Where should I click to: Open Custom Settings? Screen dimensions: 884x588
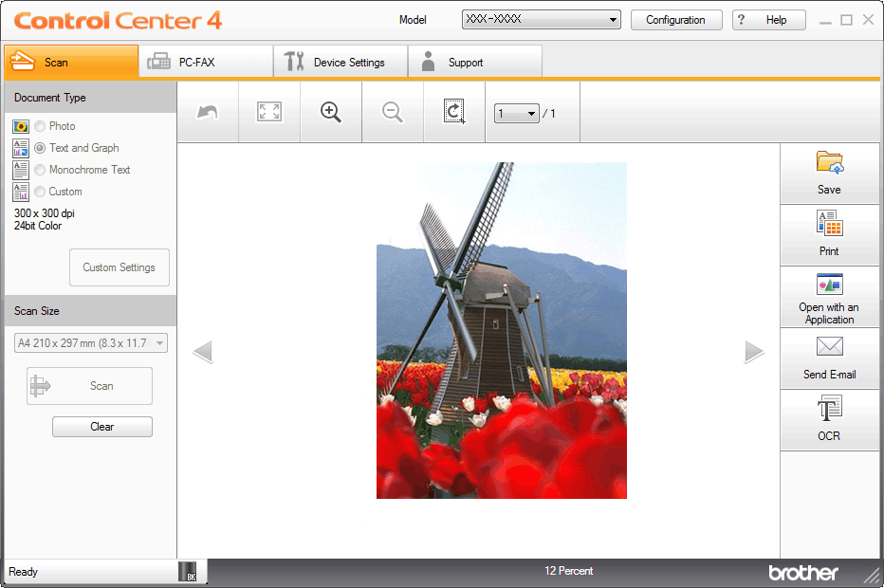click(119, 267)
